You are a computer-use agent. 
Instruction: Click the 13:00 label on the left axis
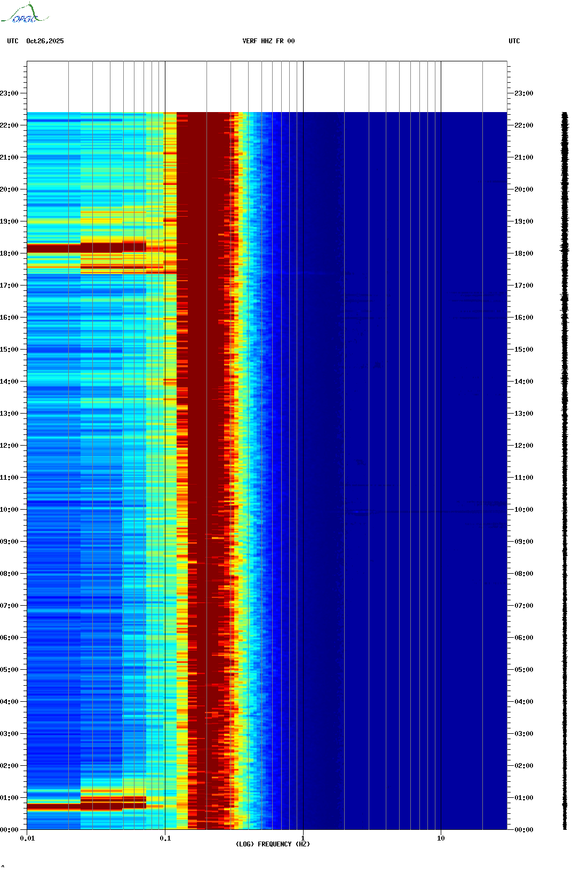(9, 414)
